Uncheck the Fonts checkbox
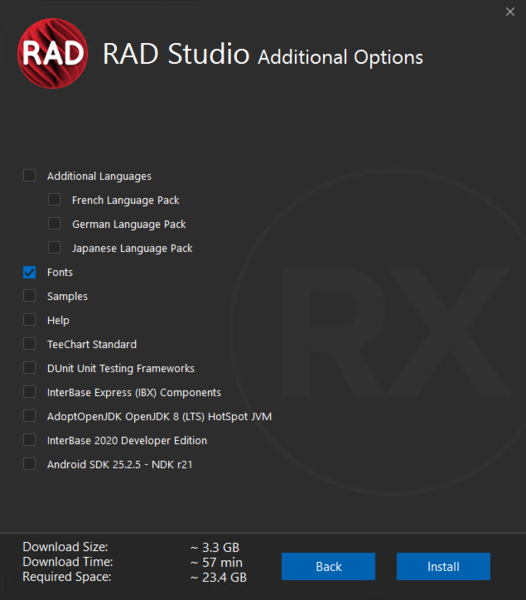Viewport: 526px width, 600px height. (29, 272)
